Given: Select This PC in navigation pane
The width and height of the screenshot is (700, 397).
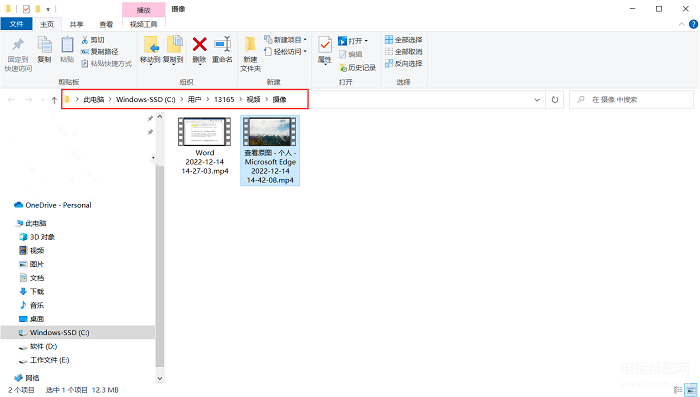Looking at the screenshot, I should (x=31, y=223).
